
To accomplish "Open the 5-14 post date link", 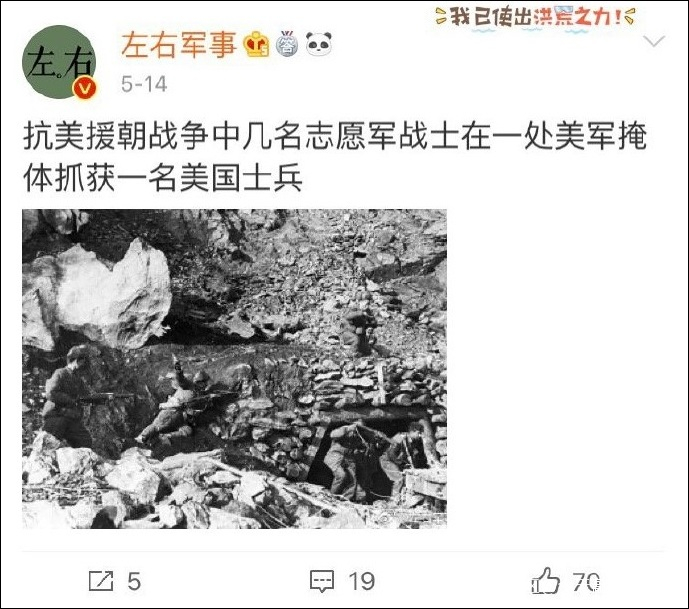I will tap(144, 84).
